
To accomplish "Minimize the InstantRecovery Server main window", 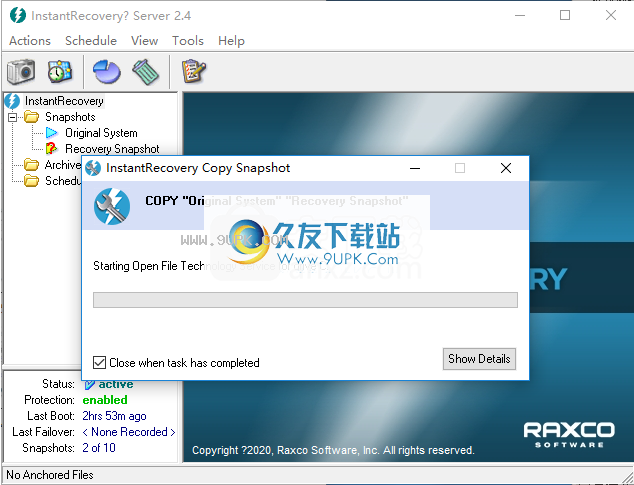I will (x=520, y=15).
